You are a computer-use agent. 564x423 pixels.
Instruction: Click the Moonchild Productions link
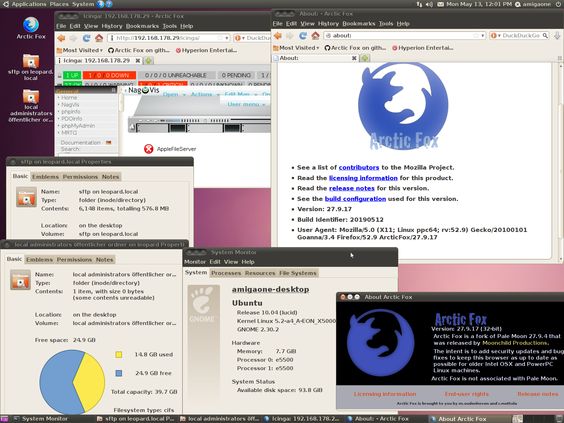[x=514, y=343]
